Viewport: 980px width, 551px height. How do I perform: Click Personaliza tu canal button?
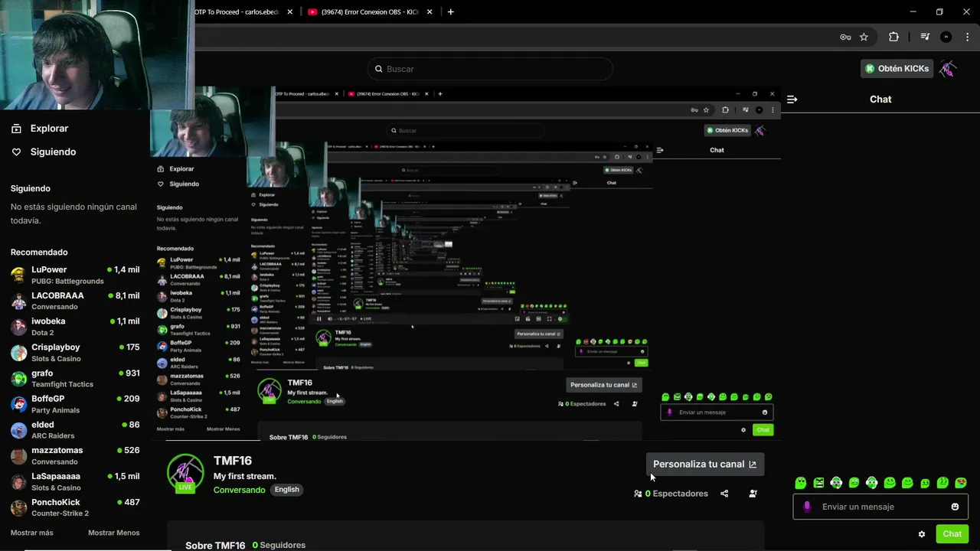coord(704,464)
